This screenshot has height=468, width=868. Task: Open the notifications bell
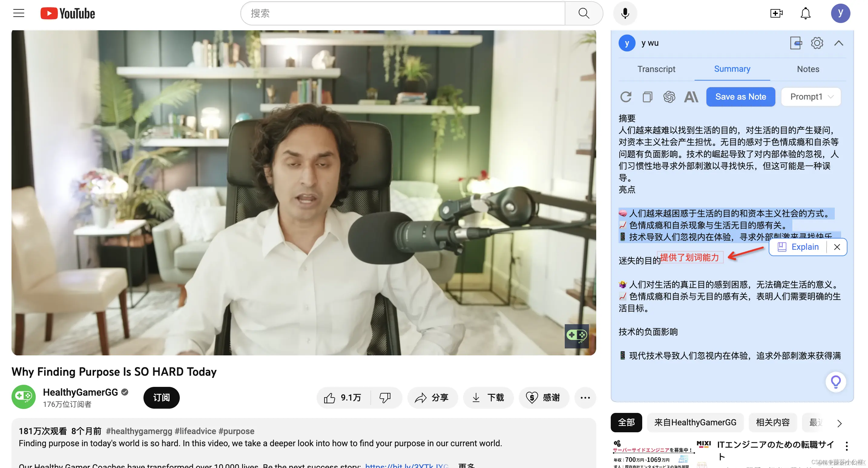pos(805,14)
